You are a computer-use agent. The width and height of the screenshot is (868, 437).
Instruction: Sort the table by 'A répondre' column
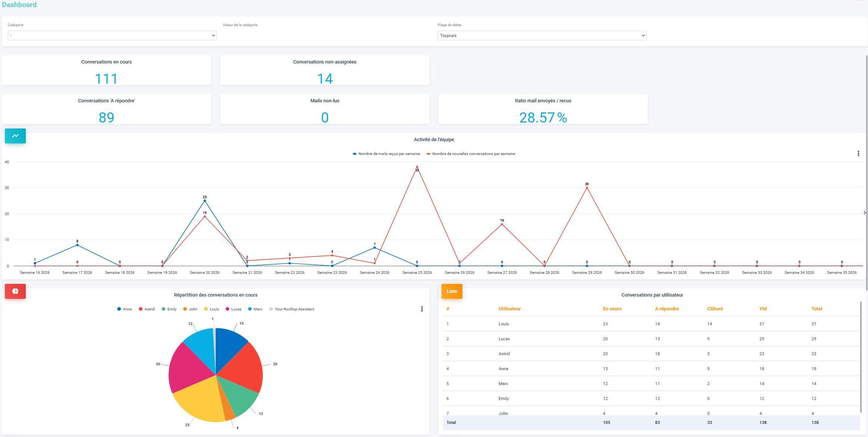[x=667, y=309]
